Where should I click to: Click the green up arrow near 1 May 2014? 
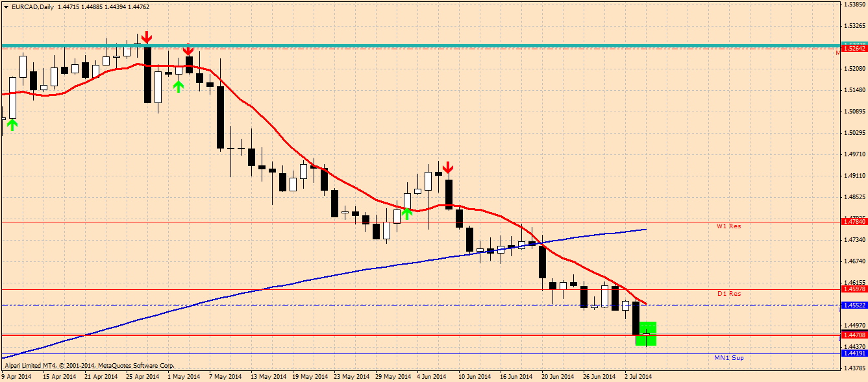(179, 86)
